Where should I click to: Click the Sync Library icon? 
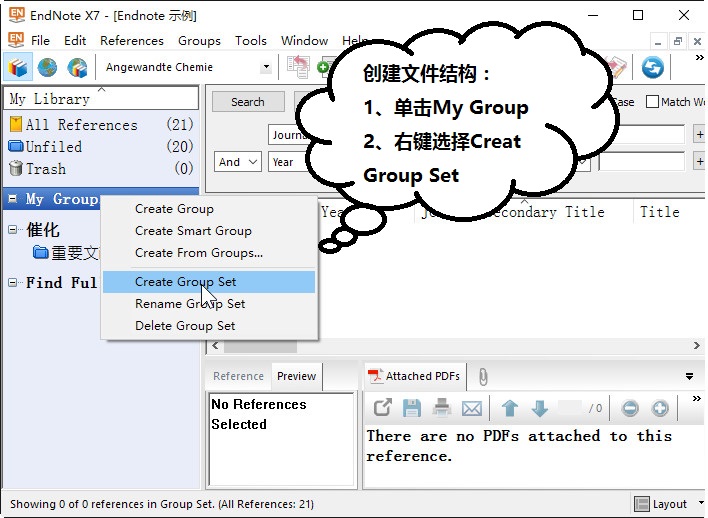[652, 67]
